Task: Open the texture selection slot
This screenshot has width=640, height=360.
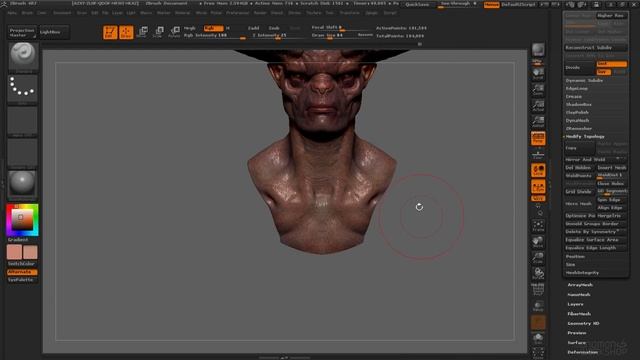Action: pos(23,153)
